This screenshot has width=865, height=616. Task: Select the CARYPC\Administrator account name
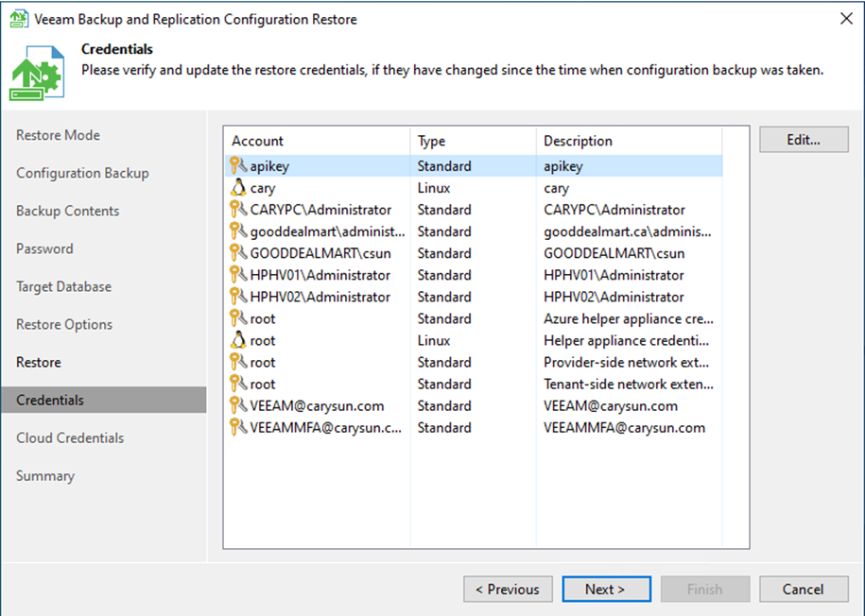click(320, 210)
